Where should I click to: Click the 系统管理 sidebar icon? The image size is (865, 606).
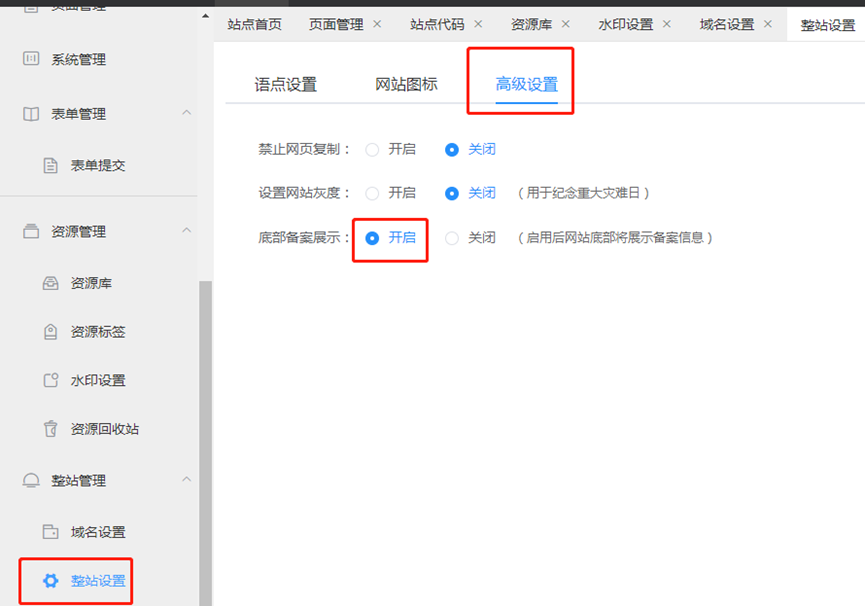(x=31, y=59)
